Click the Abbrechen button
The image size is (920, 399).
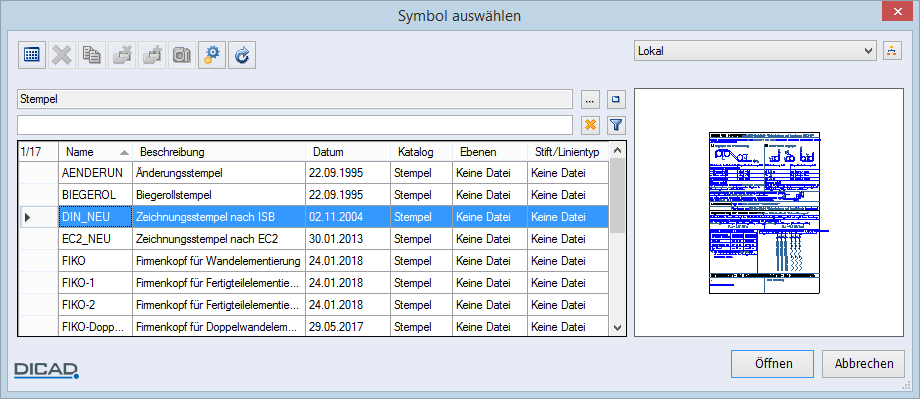pyautogui.click(x=864, y=364)
